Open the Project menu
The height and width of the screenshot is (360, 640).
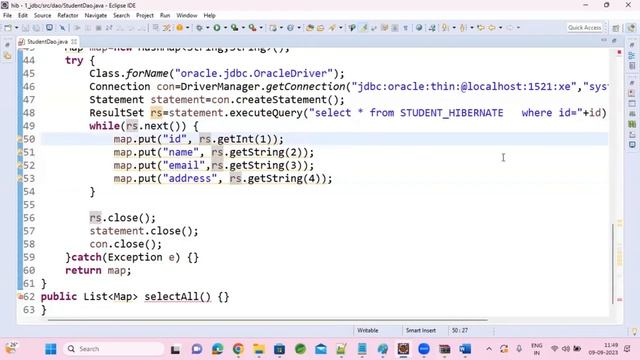pos(145,16)
